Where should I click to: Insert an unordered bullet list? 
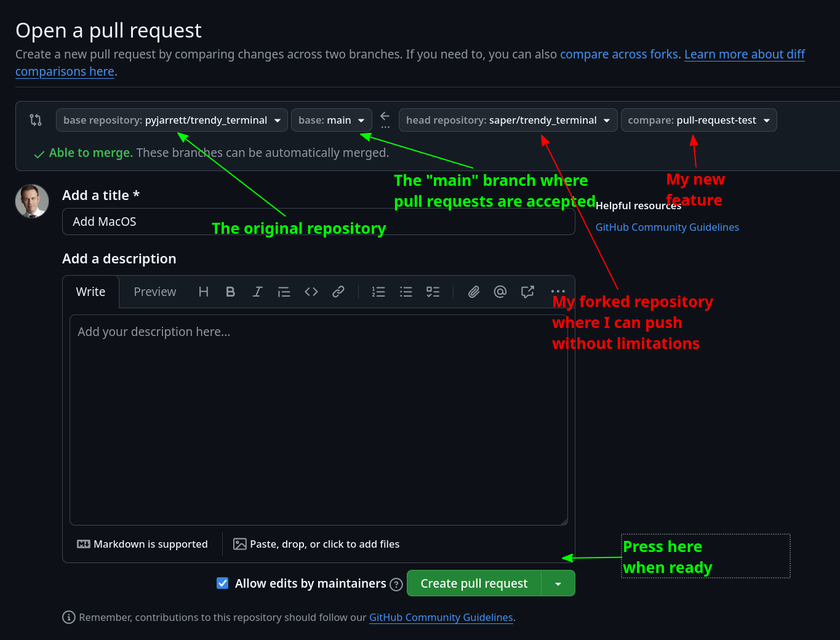point(406,292)
